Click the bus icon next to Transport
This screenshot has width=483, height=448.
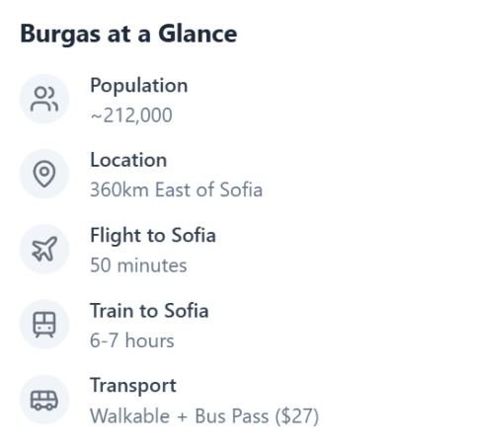click(x=44, y=400)
